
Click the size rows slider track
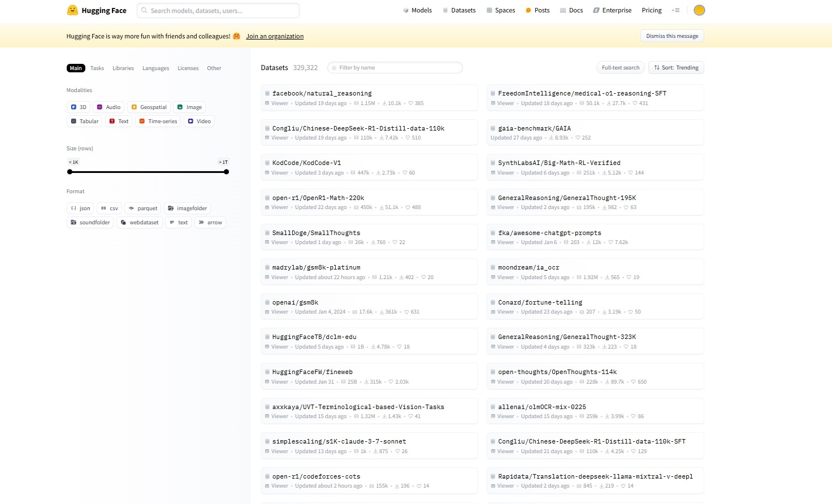coord(148,172)
